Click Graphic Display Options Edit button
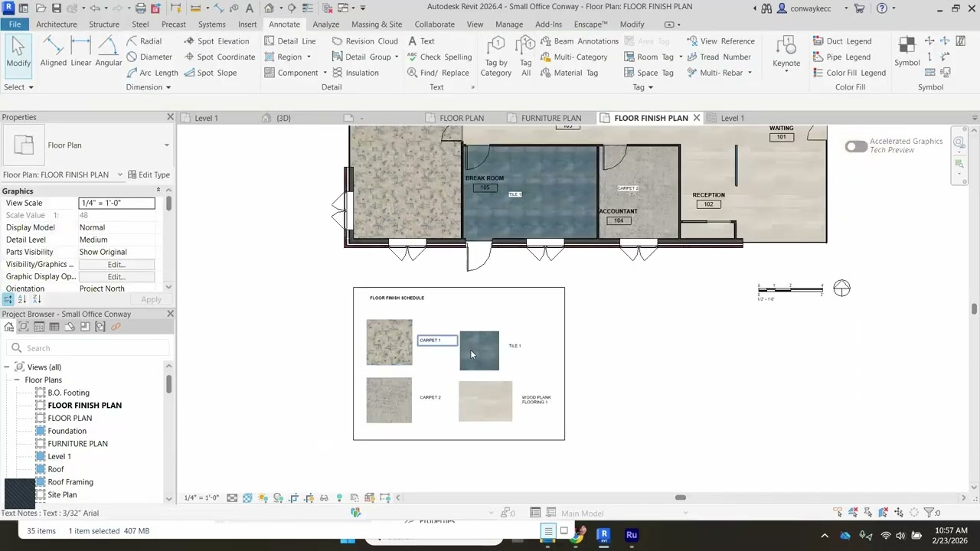Image resolution: width=980 pixels, height=551 pixels. pos(116,277)
